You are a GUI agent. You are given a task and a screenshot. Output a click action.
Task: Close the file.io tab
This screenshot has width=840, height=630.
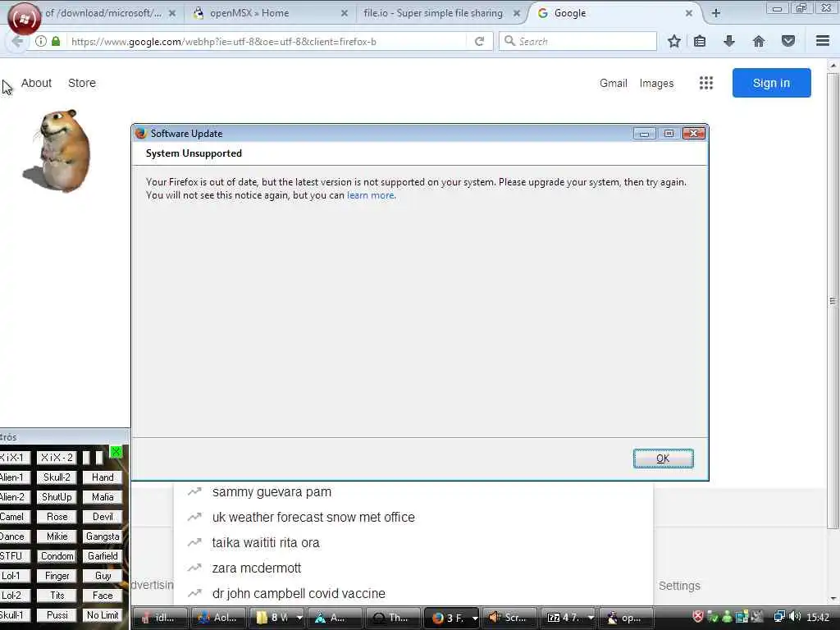coord(517,13)
